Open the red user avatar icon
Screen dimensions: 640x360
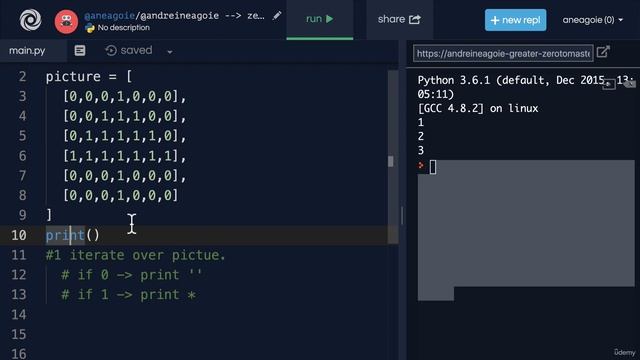click(66, 22)
